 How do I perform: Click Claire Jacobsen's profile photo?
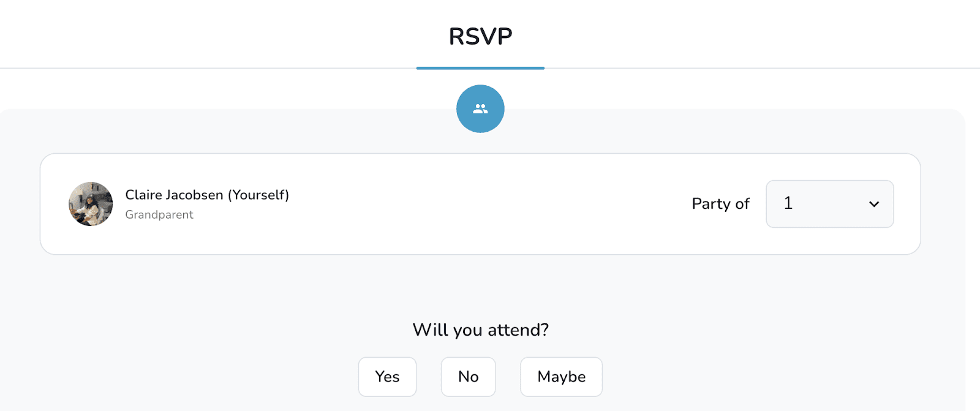91,203
